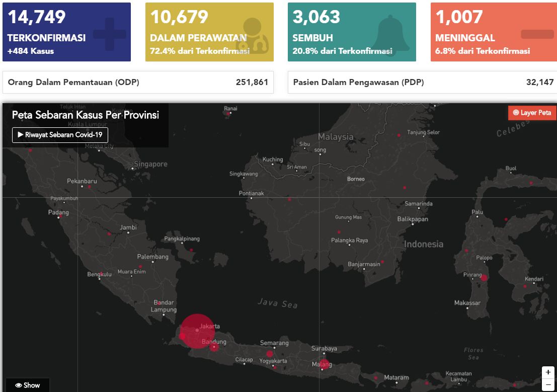Click the Malang red case circle
The width and height of the screenshot is (557, 392).
(x=323, y=364)
